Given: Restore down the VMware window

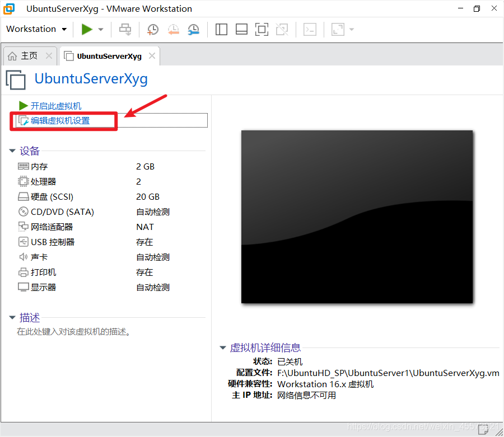Looking at the screenshot, I should [x=477, y=8].
